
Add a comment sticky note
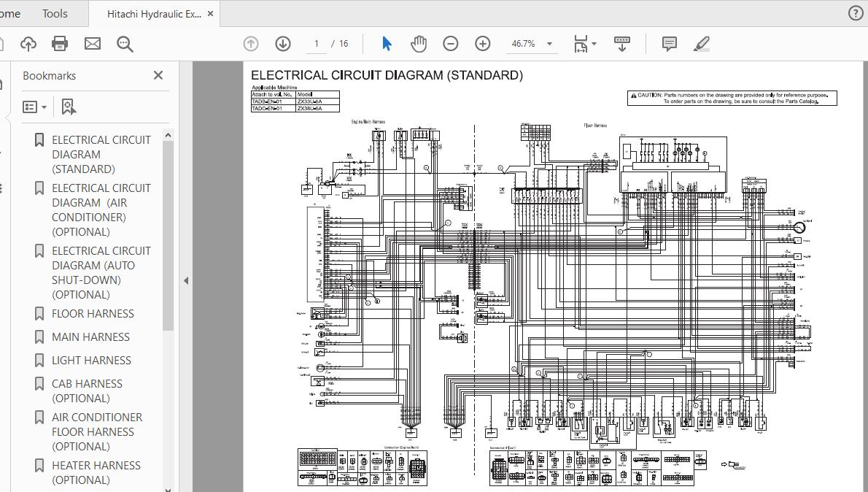[669, 44]
